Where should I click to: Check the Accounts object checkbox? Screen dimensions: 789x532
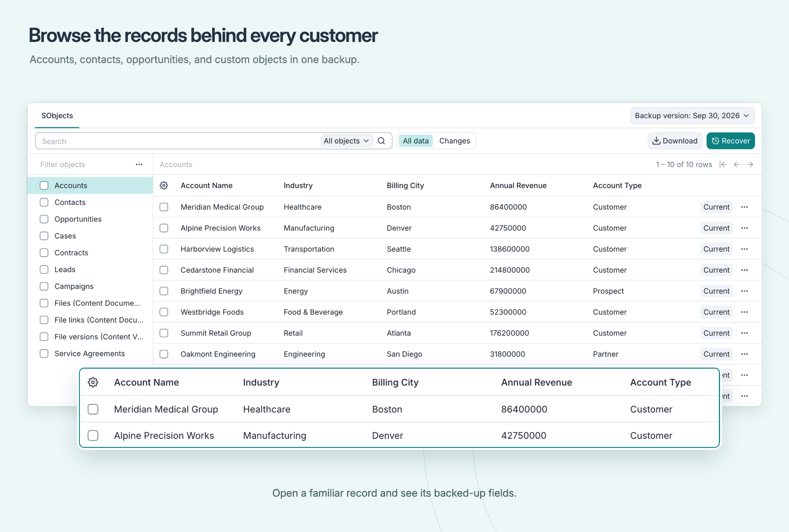pos(44,186)
